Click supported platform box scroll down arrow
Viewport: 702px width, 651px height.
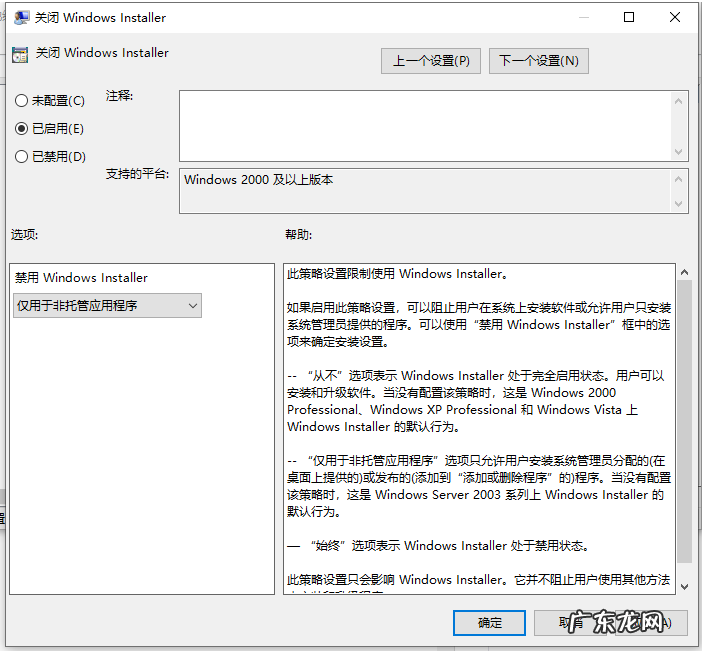[x=678, y=204]
